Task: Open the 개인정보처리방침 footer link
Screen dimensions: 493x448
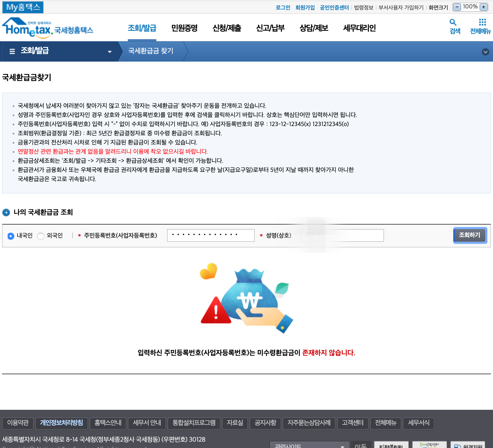Action: (x=61, y=423)
